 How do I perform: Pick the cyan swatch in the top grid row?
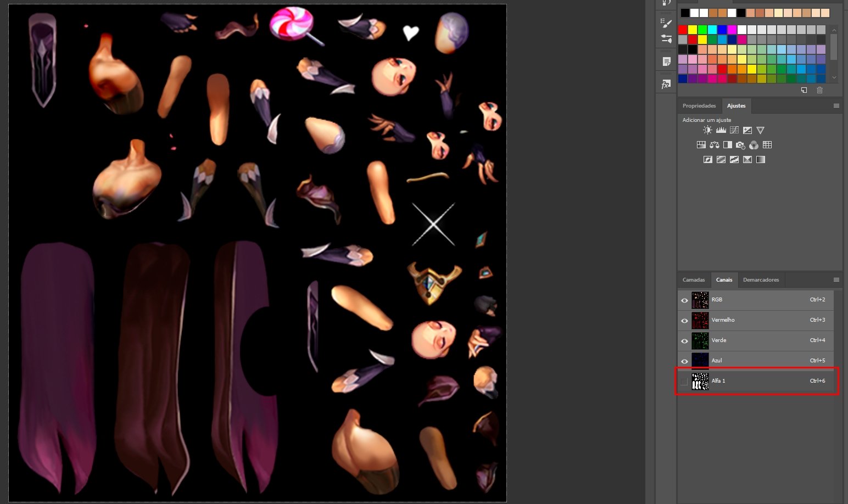point(712,30)
